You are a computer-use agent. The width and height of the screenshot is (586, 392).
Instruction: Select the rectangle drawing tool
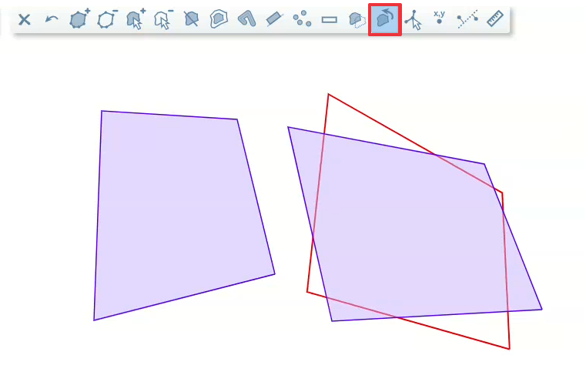click(x=330, y=20)
